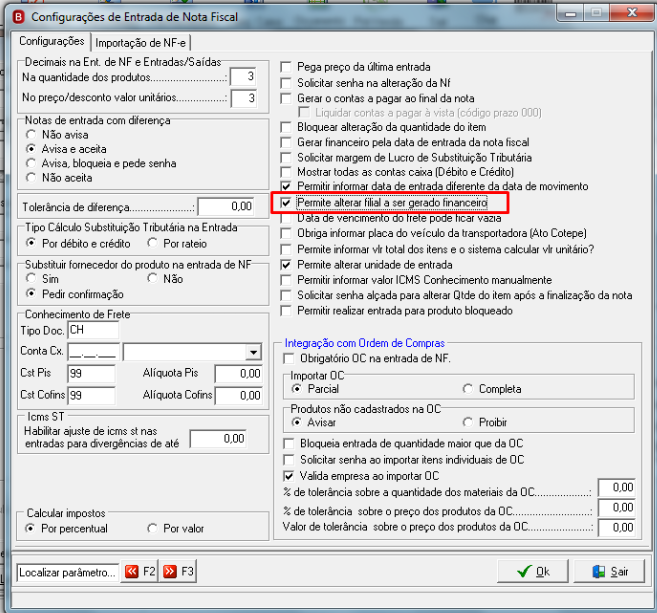Viewport: 657px width, 613px height.
Task: Click the Icms ST ajuste value field
Action: click(x=218, y=439)
